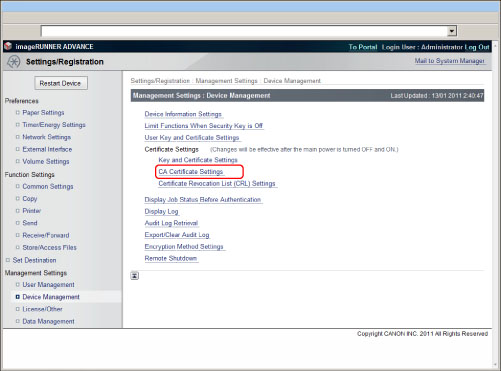Click the Certificate Settings heading text
This screenshot has height=371, width=501.
point(172,149)
